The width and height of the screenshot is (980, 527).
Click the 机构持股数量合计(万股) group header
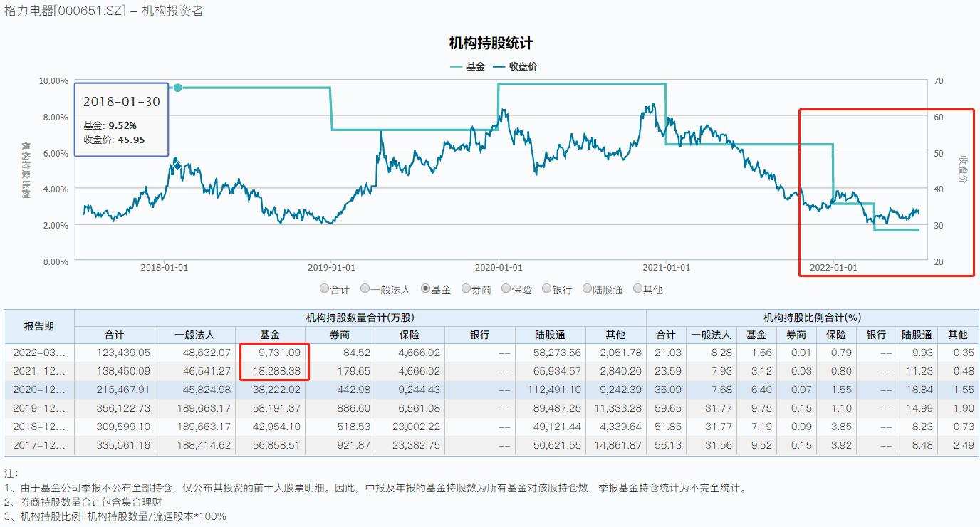click(x=360, y=318)
